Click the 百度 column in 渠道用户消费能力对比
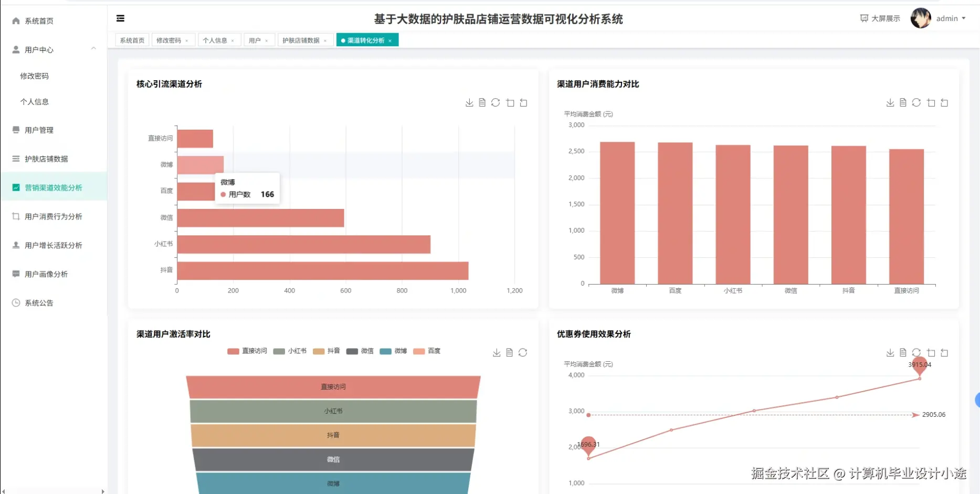 click(x=675, y=213)
